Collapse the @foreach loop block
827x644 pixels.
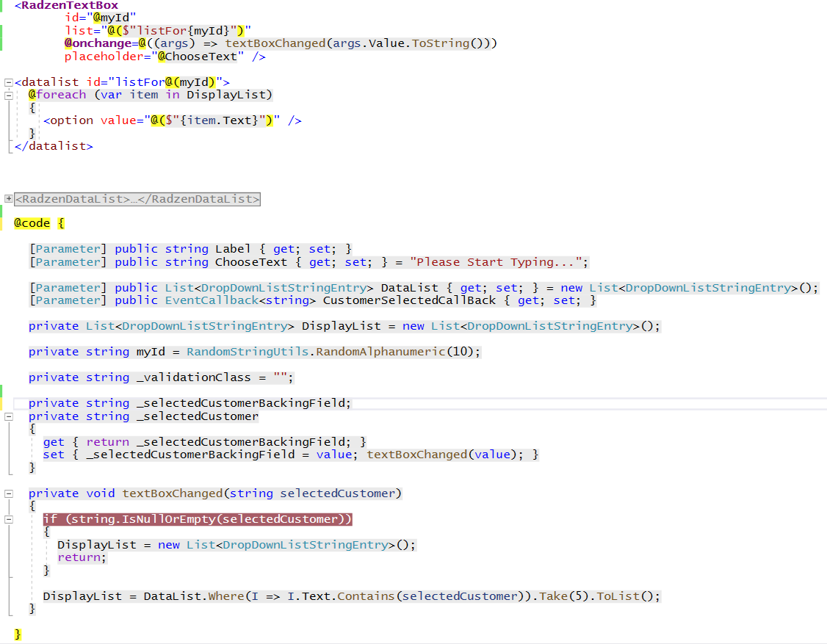tap(8, 95)
